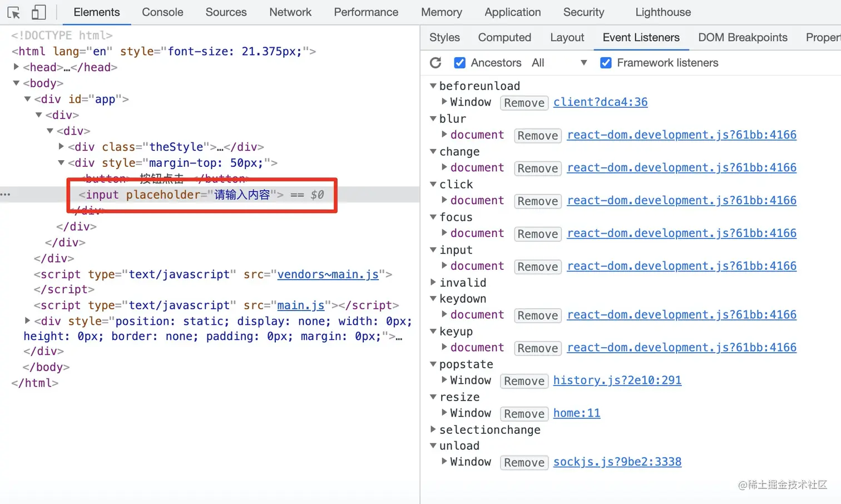Activate the element inspector arrow icon
The height and width of the screenshot is (504, 841).
(x=14, y=12)
